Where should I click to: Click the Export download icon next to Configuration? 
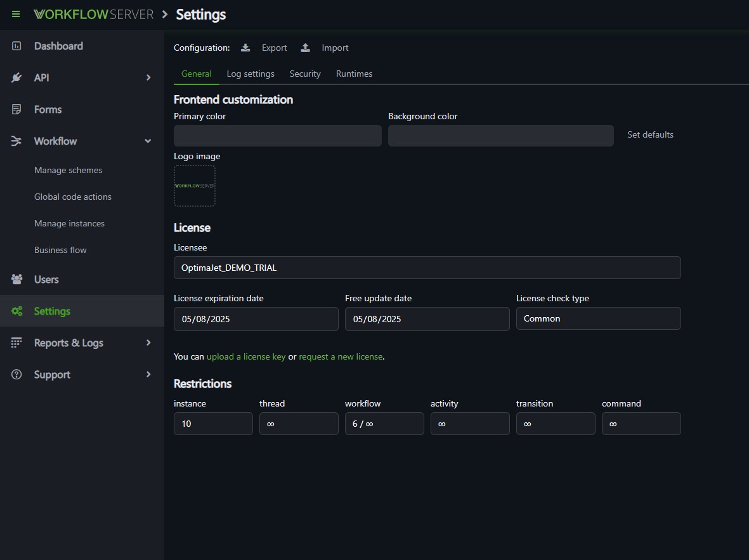click(x=245, y=47)
